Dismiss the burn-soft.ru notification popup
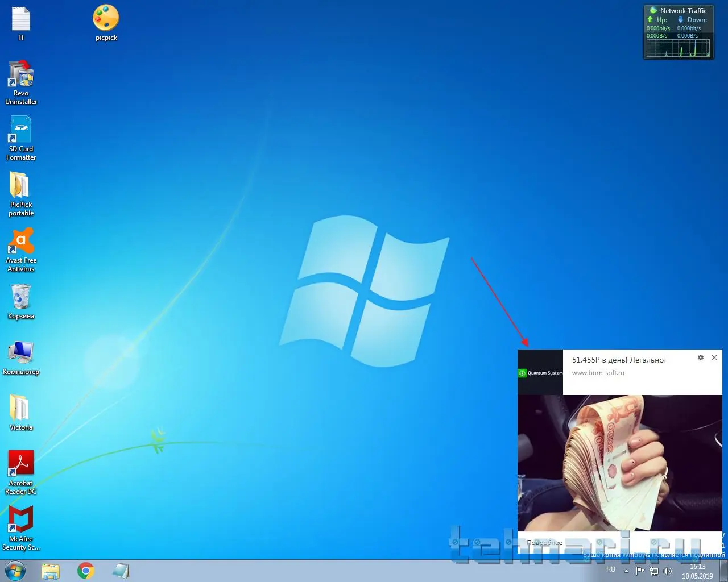728x582 pixels. tap(714, 357)
